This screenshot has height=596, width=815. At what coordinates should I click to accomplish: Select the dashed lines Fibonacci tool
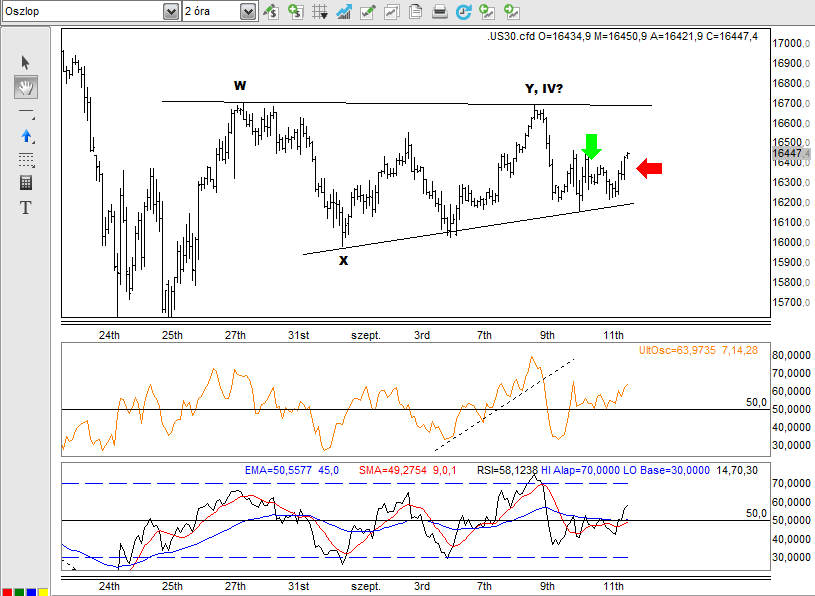pos(26,160)
